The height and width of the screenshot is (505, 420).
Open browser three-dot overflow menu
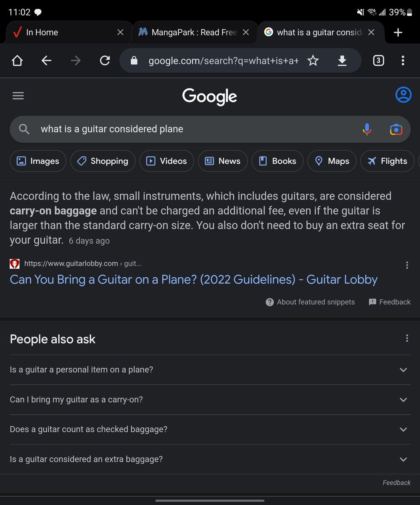[x=403, y=61]
